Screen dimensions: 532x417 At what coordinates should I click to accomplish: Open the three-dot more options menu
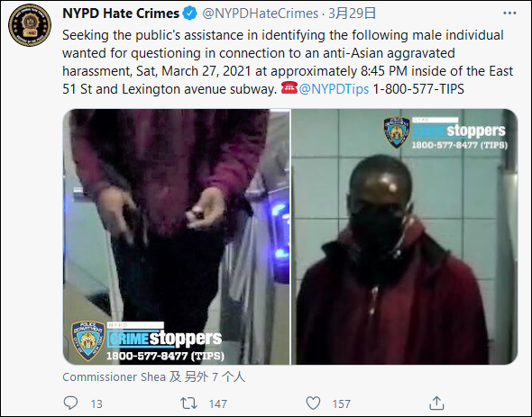pos(509,14)
